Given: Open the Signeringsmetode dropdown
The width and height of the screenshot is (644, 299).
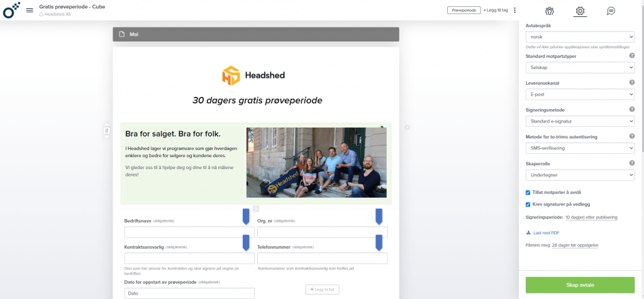Looking at the screenshot, I should (x=580, y=121).
